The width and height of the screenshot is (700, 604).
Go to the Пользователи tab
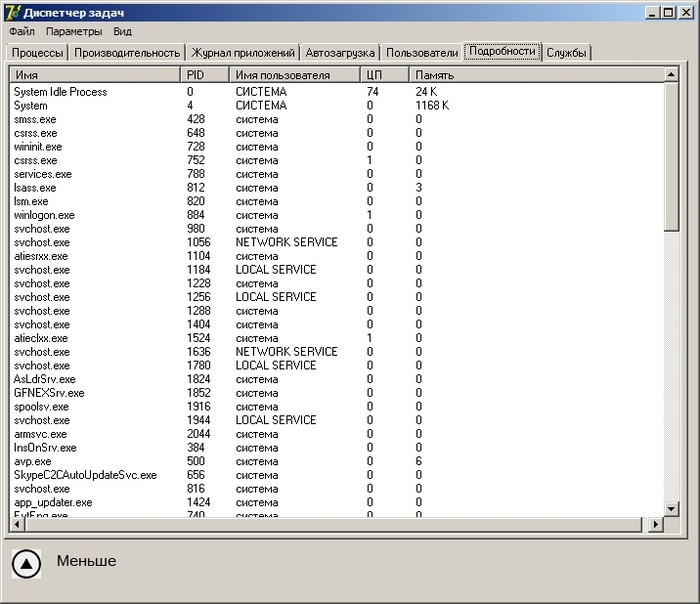pyautogui.click(x=421, y=53)
